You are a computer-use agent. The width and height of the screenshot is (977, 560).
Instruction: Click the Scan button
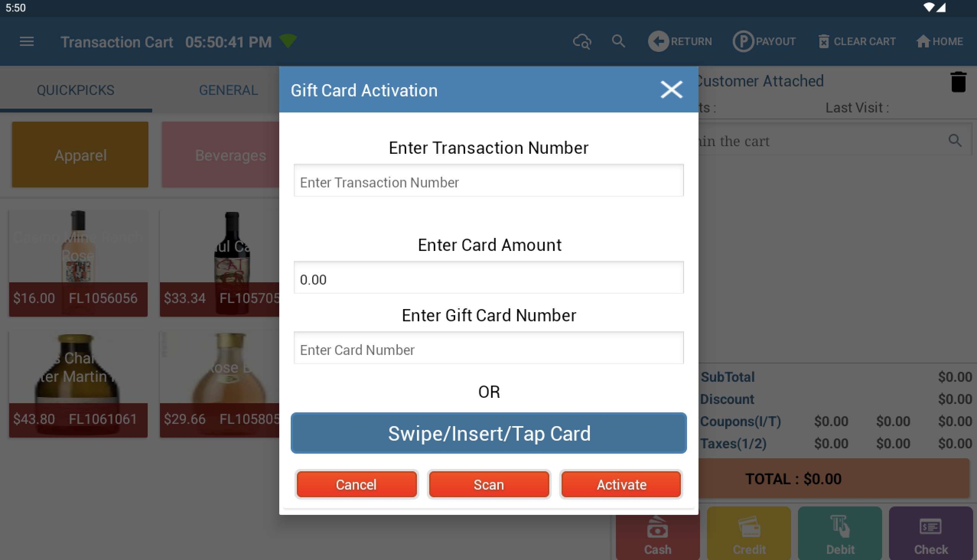[x=488, y=484]
